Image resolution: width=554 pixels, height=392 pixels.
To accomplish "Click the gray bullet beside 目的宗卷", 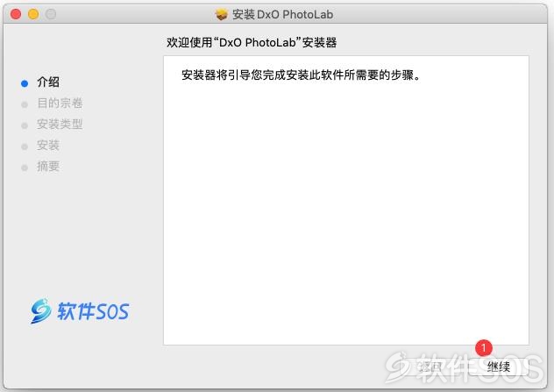I will pos(25,104).
